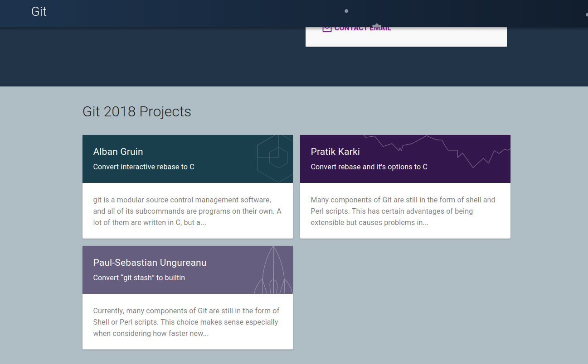Open Alban Gruin project card header
The height and width of the screenshot is (364, 588).
click(188, 159)
